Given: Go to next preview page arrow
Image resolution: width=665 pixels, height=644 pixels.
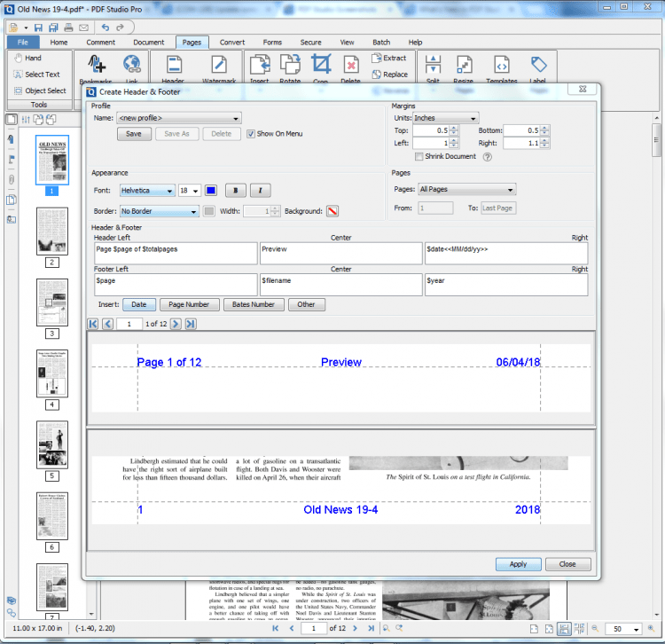Looking at the screenshot, I should coord(176,325).
